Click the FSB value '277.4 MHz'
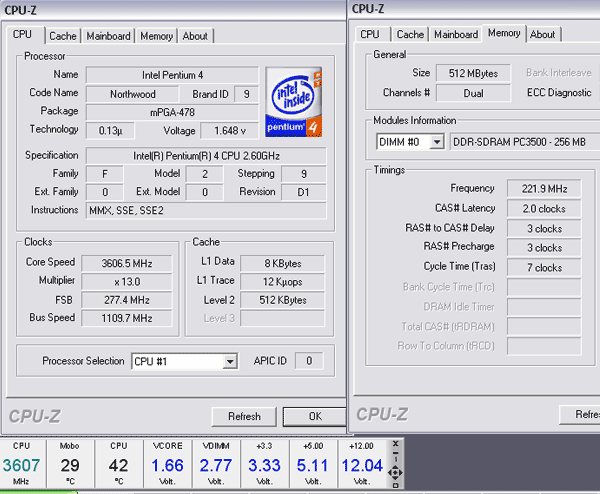The width and height of the screenshot is (600, 494). [127, 300]
